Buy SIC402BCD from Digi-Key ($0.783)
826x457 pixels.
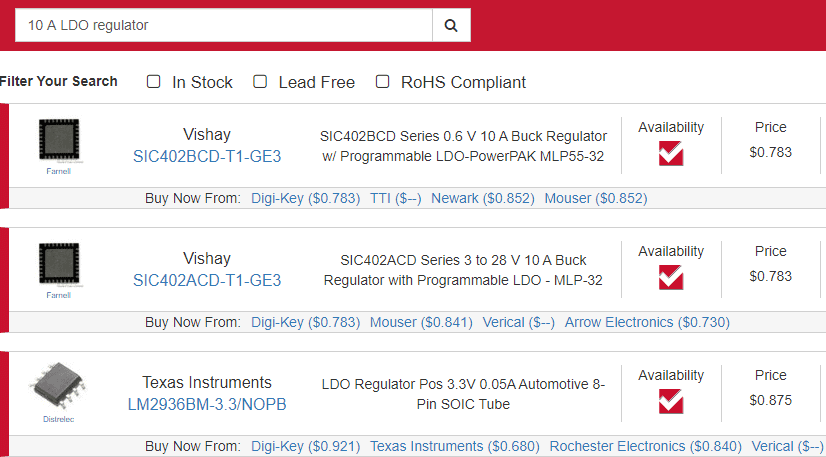tap(306, 198)
